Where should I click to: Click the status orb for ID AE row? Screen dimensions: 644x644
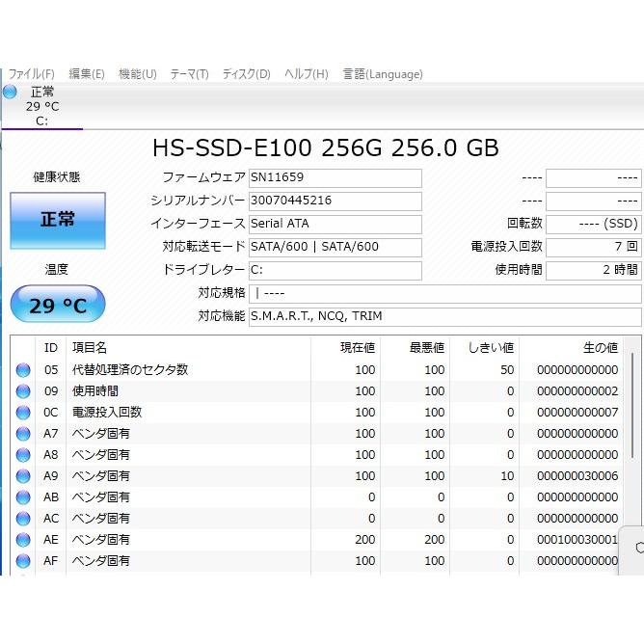[23, 540]
